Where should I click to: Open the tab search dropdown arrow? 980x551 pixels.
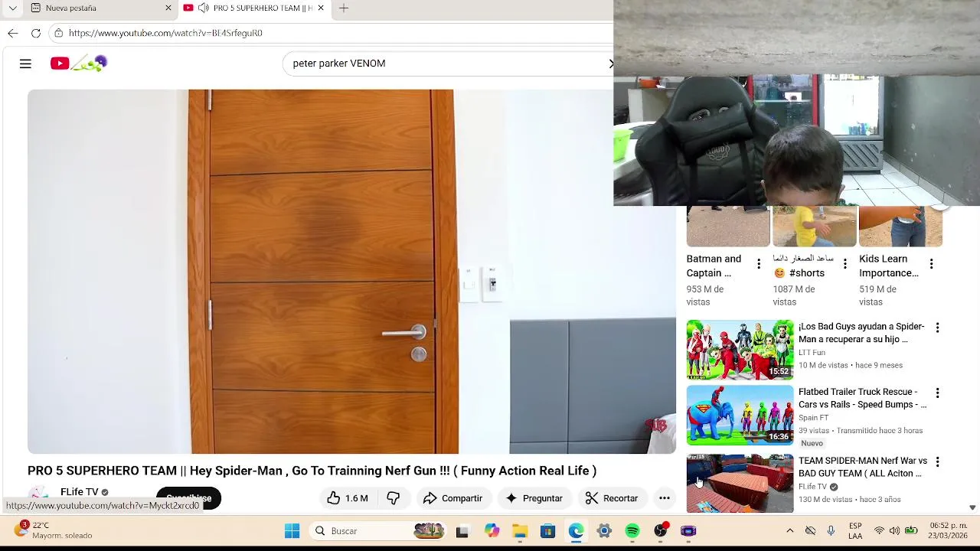[12, 8]
